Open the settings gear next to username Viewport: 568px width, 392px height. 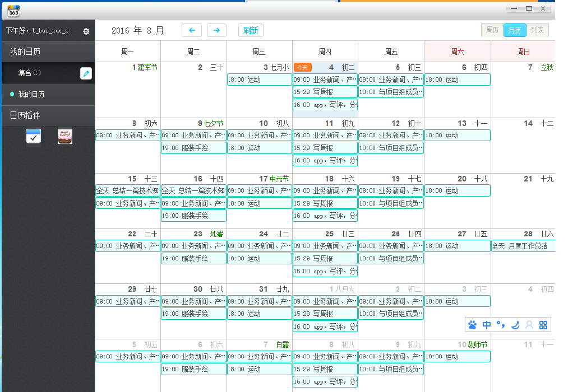[x=86, y=31]
